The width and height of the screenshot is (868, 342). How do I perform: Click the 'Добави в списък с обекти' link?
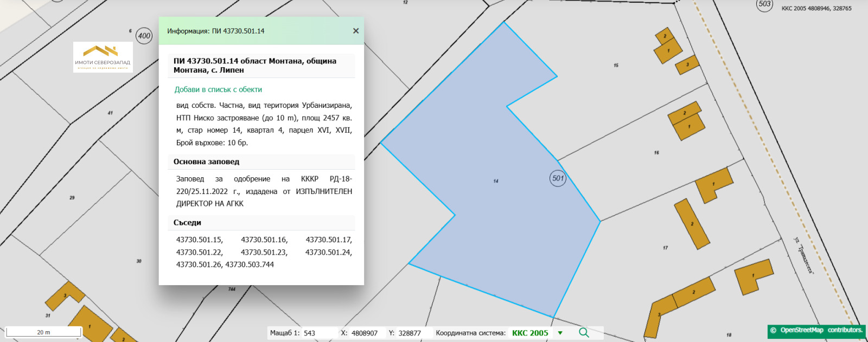coord(218,89)
